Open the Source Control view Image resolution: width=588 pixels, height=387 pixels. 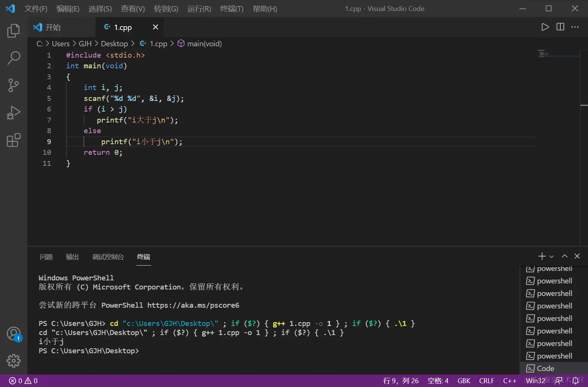(14, 85)
